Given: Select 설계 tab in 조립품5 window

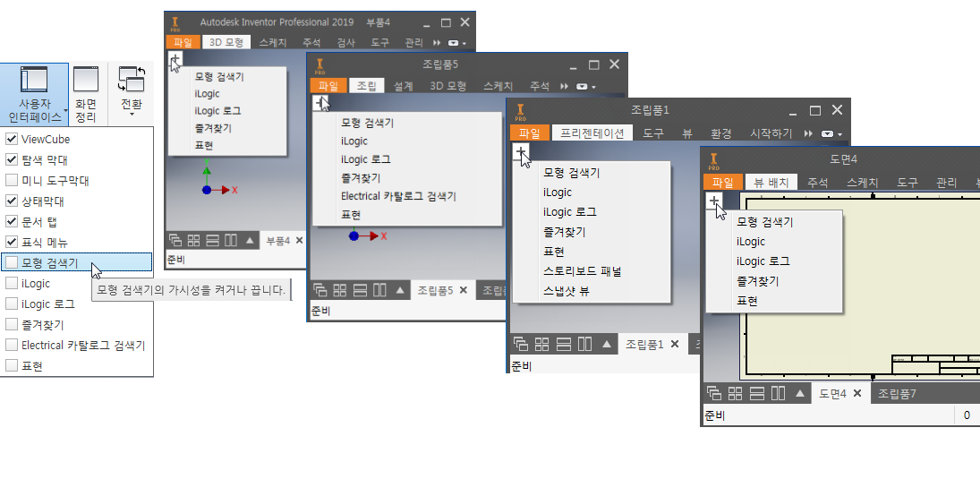Looking at the screenshot, I should (403, 86).
